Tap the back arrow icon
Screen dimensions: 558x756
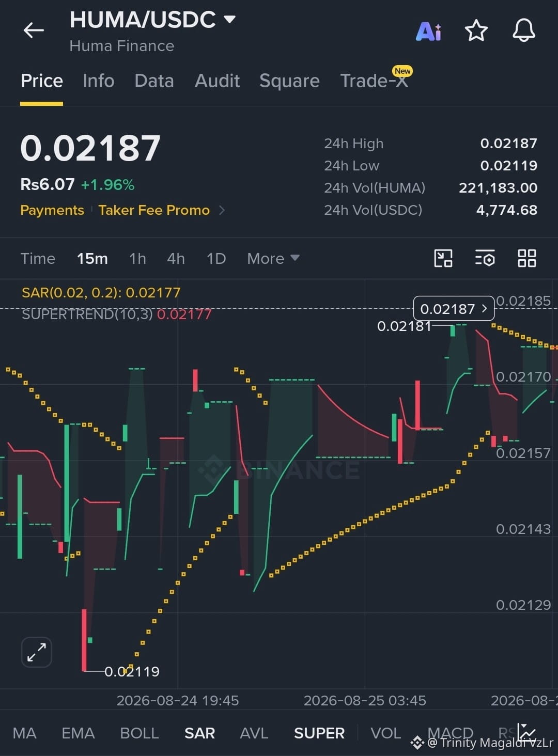click(x=34, y=30)
